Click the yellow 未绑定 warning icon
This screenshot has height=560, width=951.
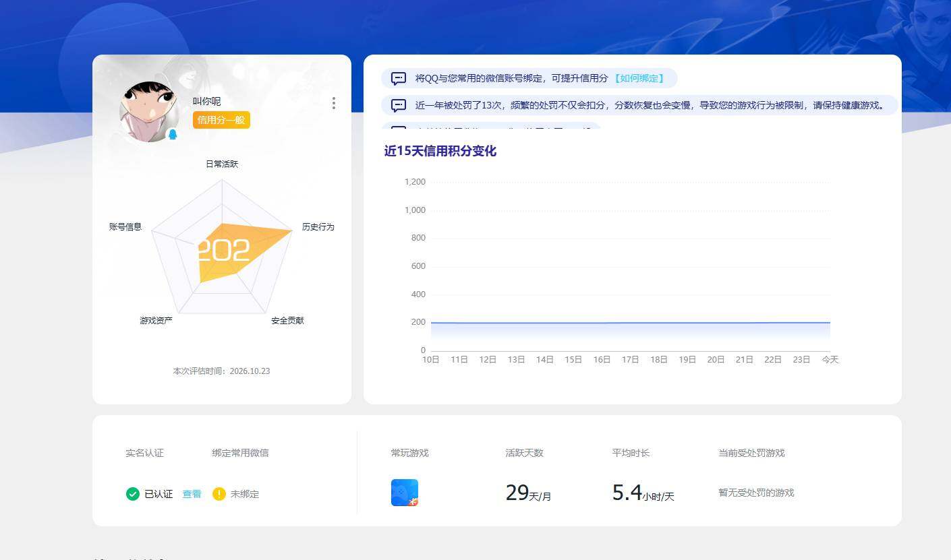pos(219,494)
